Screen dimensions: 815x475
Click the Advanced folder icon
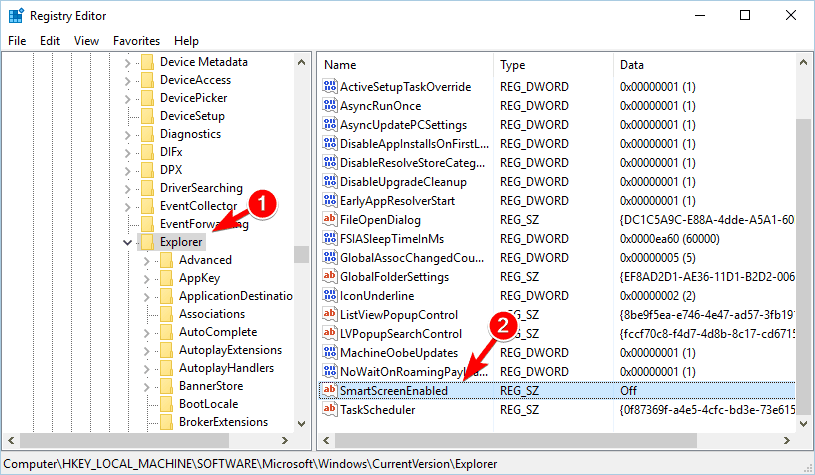167,260
